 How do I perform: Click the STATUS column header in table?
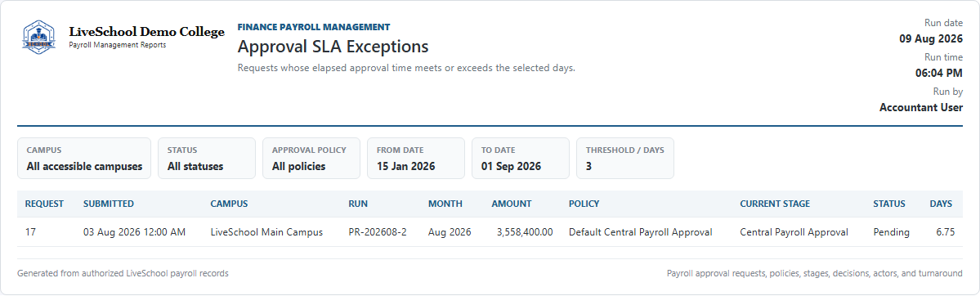889,204
